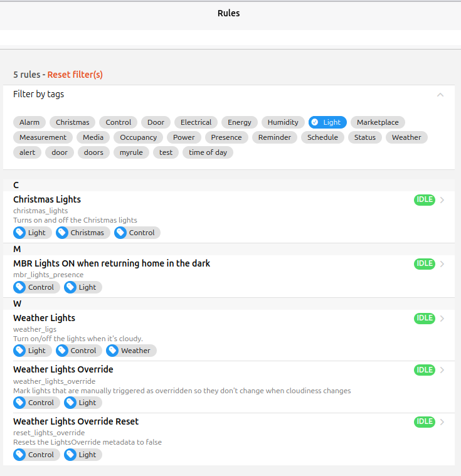Open Christmas Lights rule via its chevron
The height and width of the screenshot is (476, 461).
tap(442, 200)
